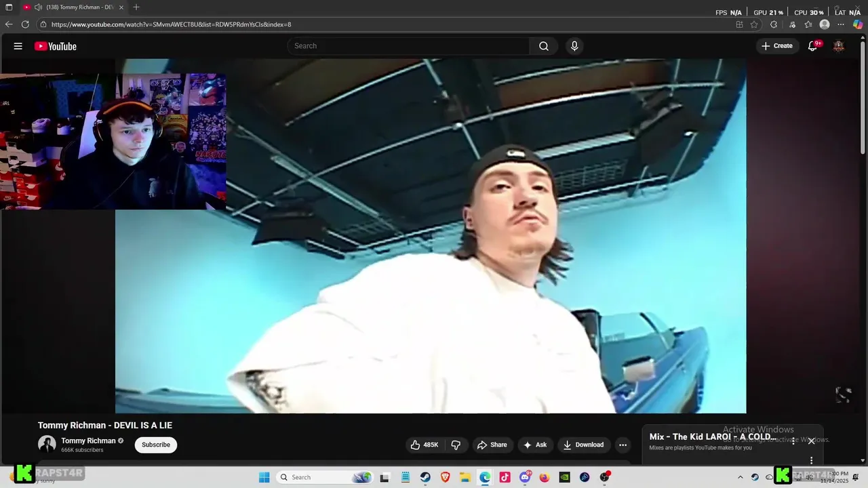Open Tommy Richman channel avatar
This screenshot has width=868, height=488.
click(x=47, y=445)
